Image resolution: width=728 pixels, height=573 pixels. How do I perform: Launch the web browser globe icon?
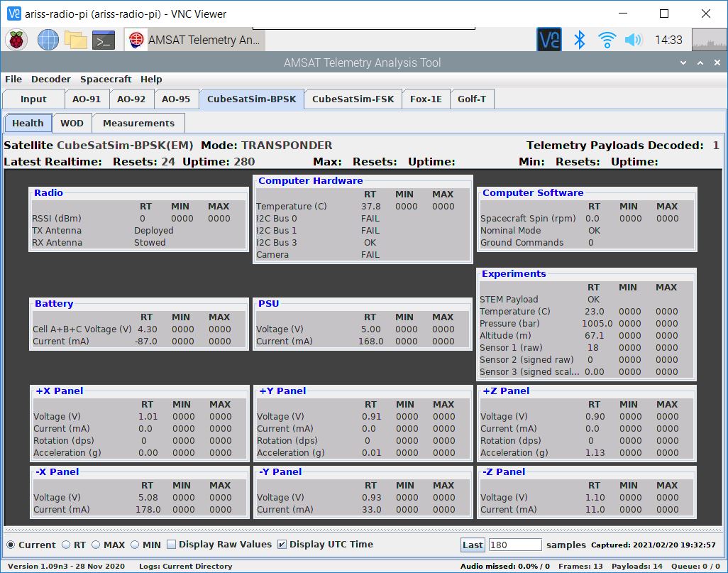(x=48, y=40)
